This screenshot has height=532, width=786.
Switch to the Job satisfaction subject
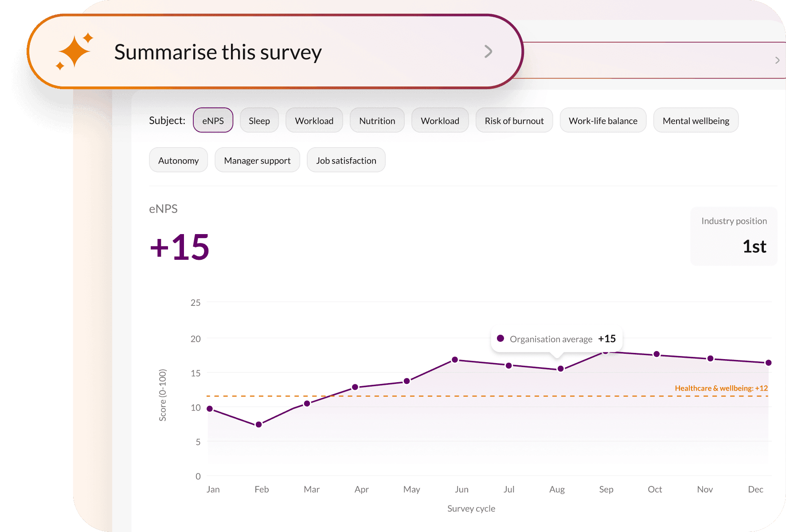346,160
